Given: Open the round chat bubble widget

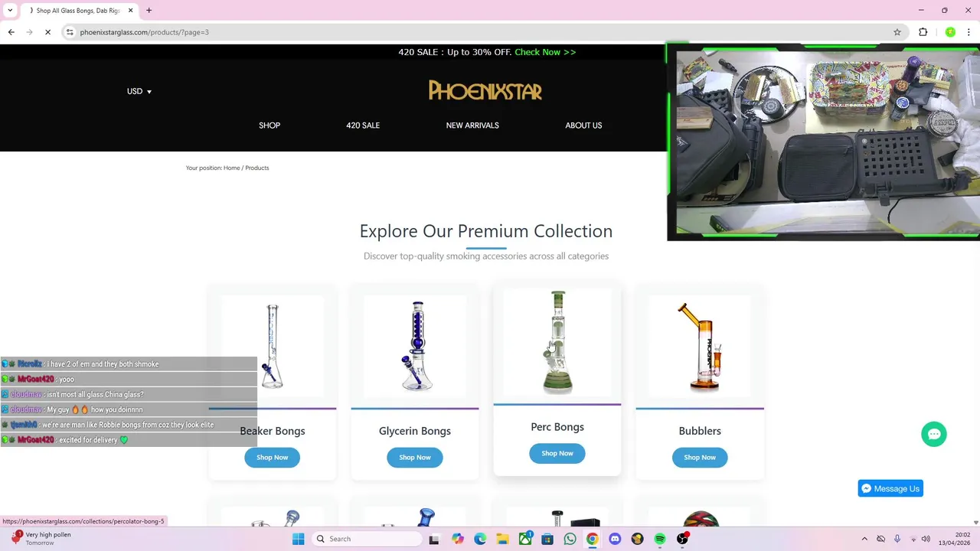Looking at the screenshot, I should tap(934, 434).
